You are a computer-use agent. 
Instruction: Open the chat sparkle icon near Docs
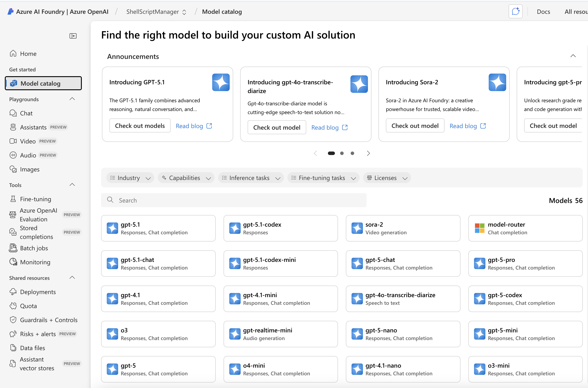515,12
